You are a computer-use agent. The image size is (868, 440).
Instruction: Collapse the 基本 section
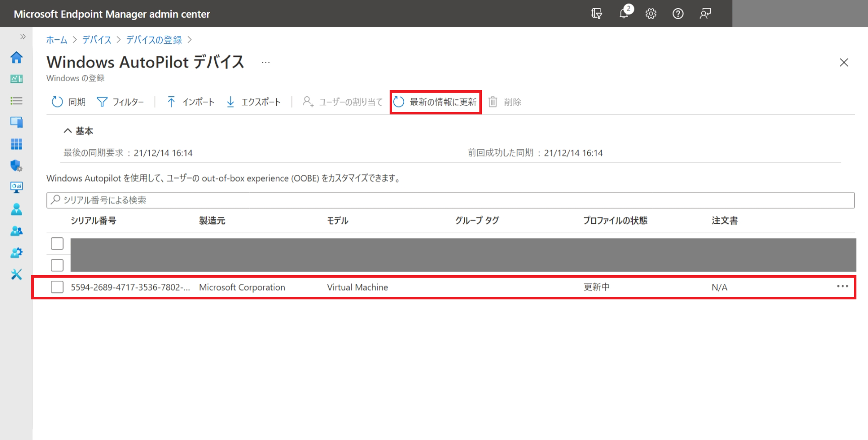coord(78,131)
